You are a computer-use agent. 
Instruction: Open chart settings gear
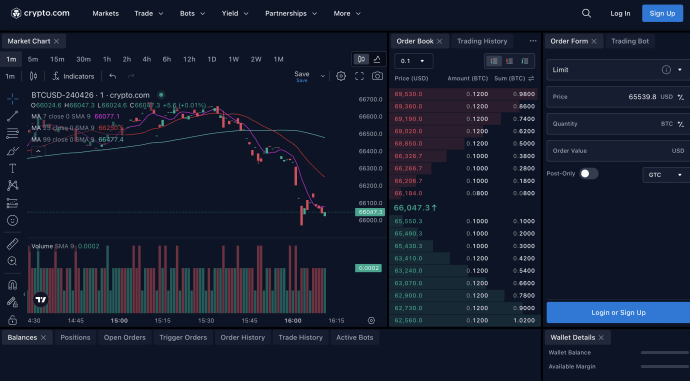point(341,76)
